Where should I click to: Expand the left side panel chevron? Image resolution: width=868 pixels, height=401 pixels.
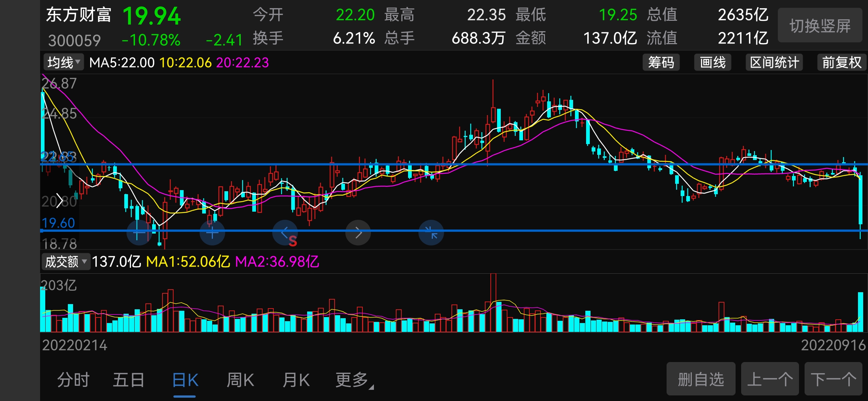(59, 201)
